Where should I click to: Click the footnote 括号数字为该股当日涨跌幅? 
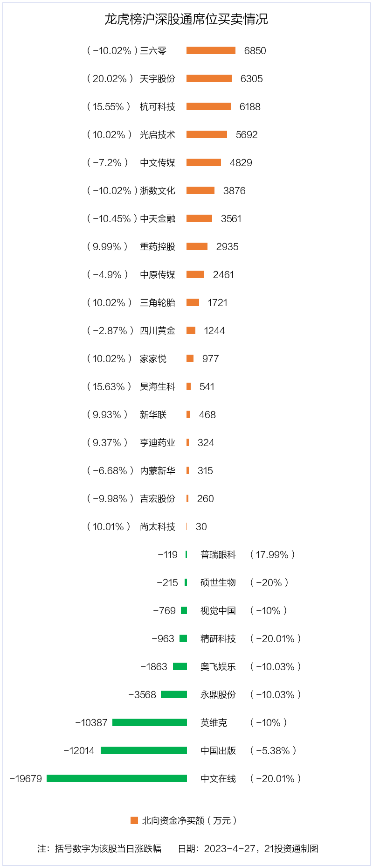[x=108, y=848]
